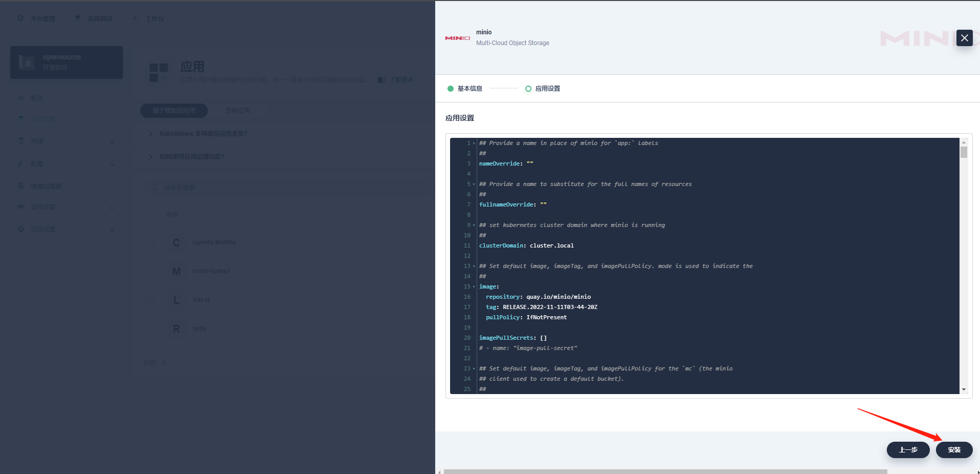The image size is (980, 474).
Task: Click the C icon of curvefs-8mhl9u
Action: [x=176, y=242]
